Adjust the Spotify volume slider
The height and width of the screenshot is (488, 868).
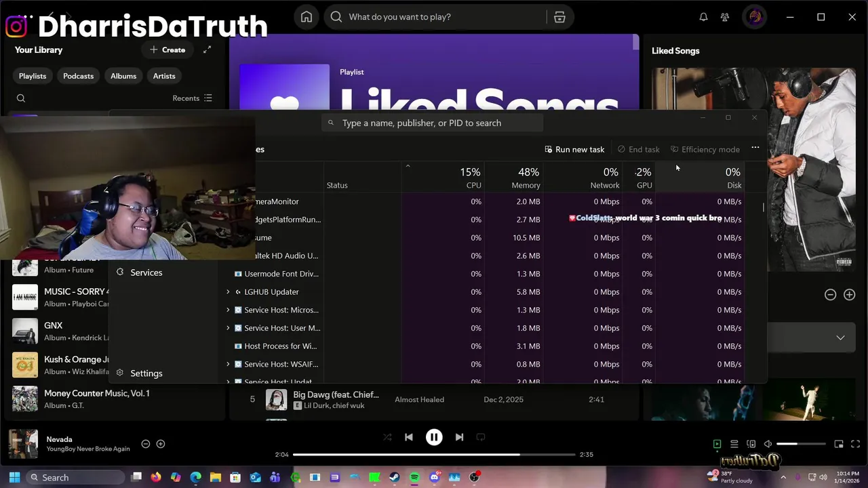[x=801, y=444]
